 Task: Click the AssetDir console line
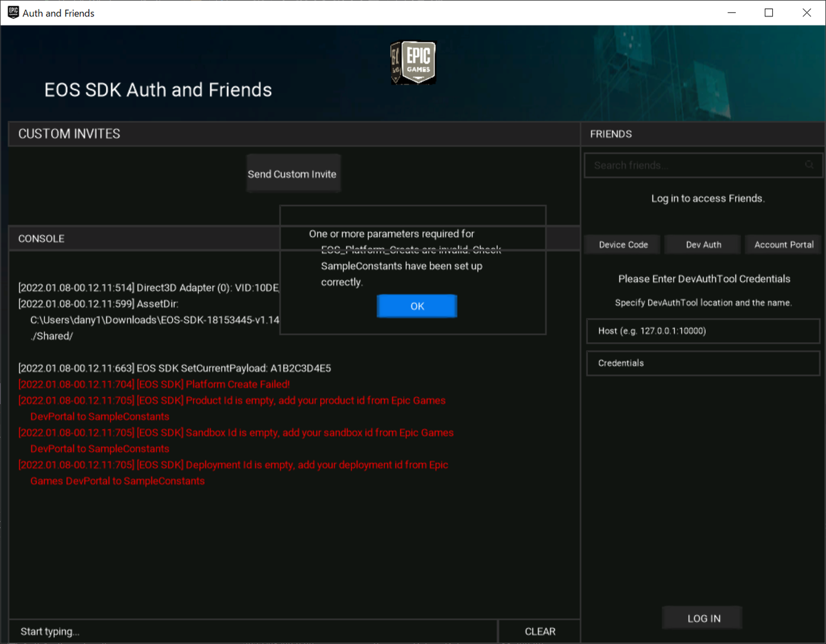point(149,320)
